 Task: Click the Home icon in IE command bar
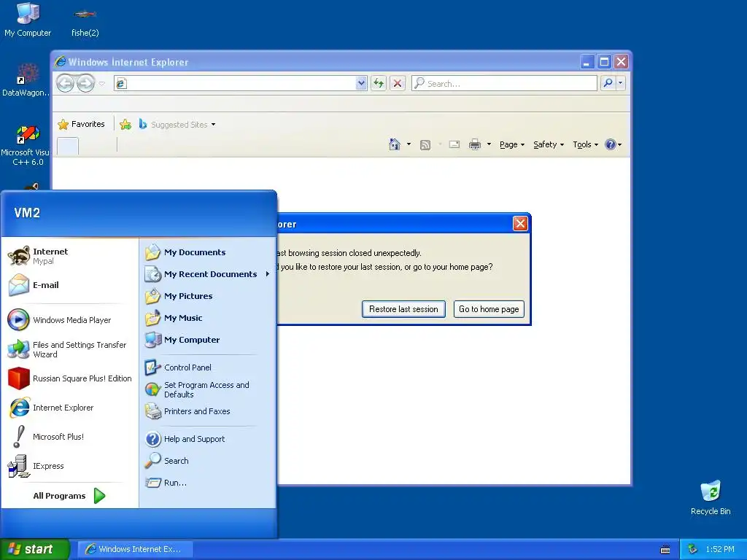[x=395, y=144]
